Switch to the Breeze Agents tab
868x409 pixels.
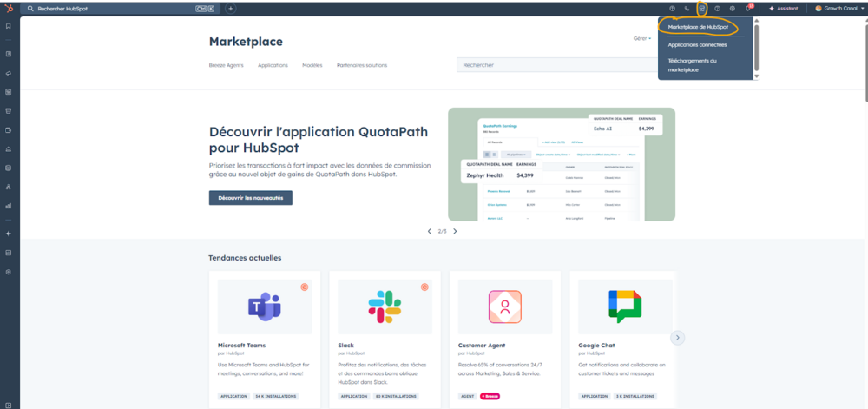click(226, 65)
